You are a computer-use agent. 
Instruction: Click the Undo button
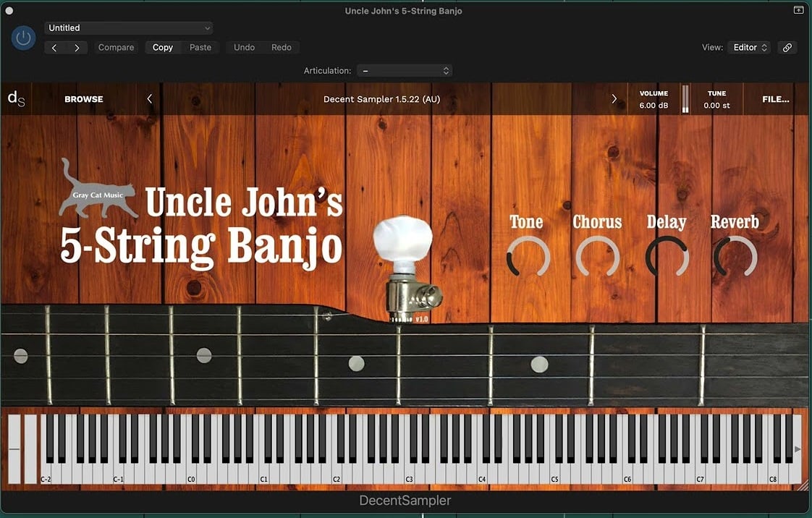click(x=244, y=48)
